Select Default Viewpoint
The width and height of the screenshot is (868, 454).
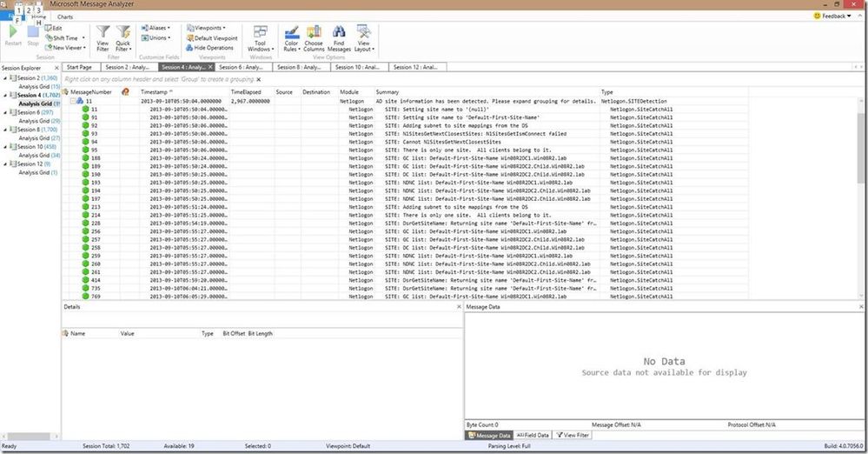[212, 38]
